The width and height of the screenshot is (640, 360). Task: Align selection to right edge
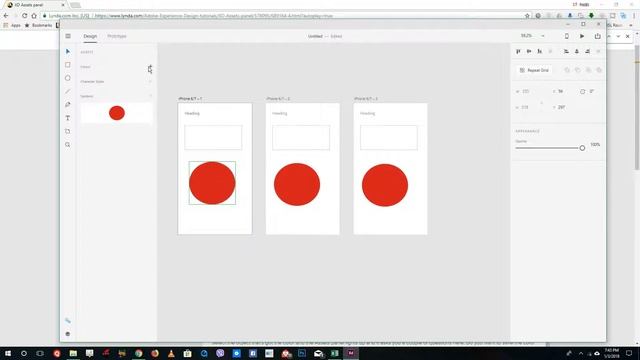[x=587, y=51]
